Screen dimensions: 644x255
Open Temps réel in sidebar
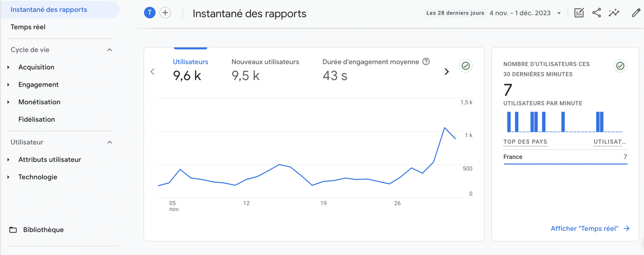click(x=28, y=27)
